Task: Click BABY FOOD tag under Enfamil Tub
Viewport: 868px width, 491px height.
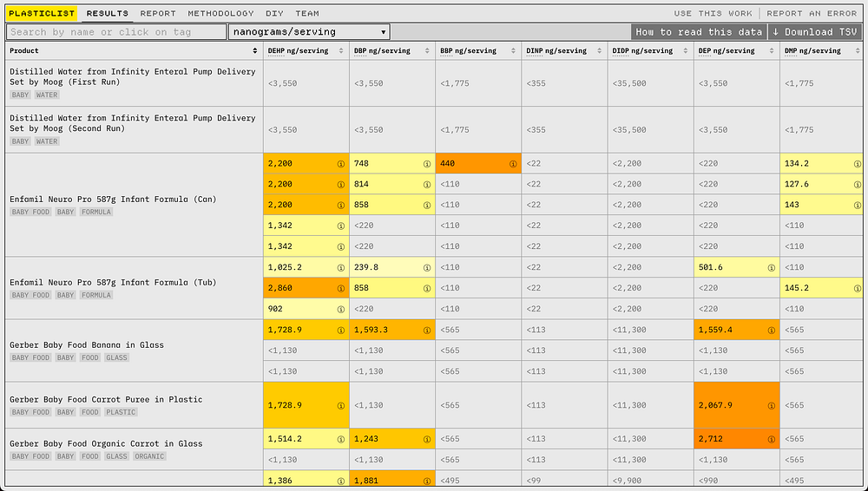Action: (30, 295)
